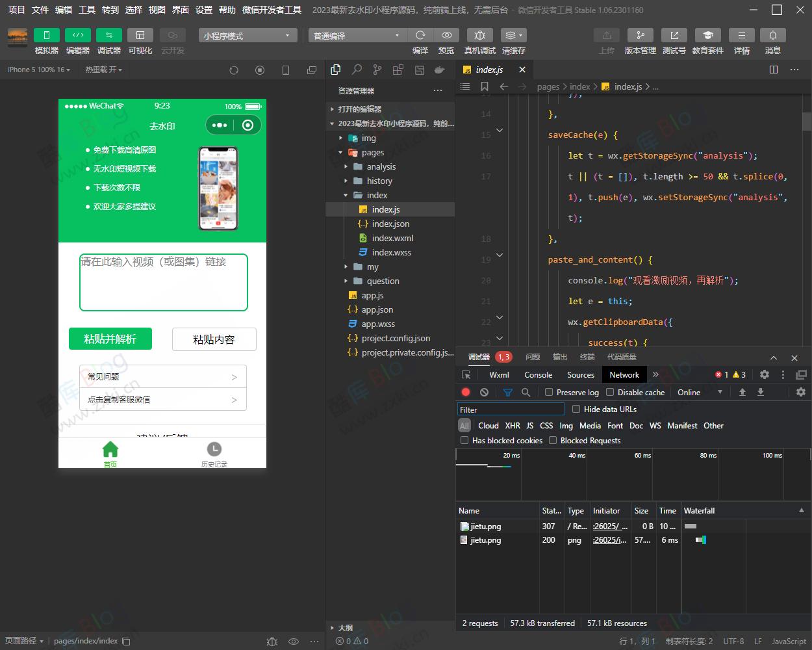Click the preview eye icon above 预览
812x650 pixels.
pos(446,35)
